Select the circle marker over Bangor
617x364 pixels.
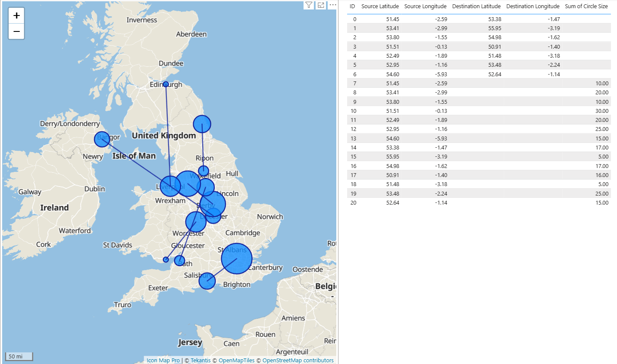[x=102, y=139]
